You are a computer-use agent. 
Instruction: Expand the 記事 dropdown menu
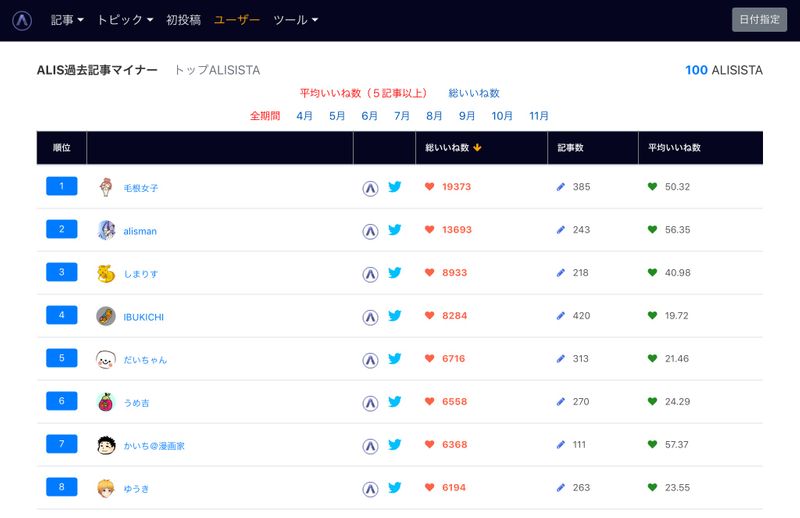[x=67, y=20]
